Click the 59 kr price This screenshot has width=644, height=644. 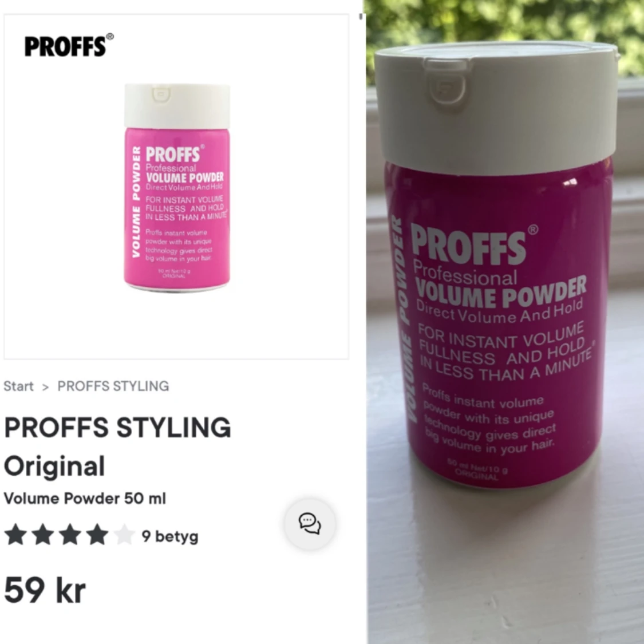pyautogui.click(x=45, y=590)
